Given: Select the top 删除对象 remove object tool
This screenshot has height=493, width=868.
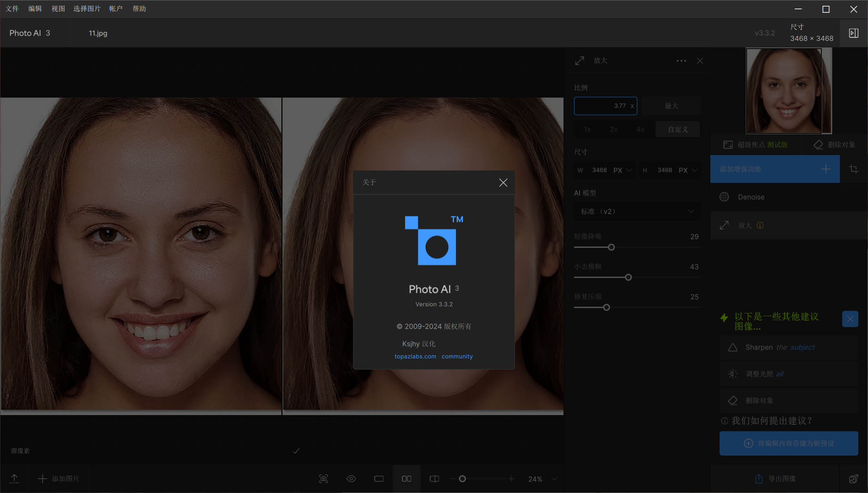Looking at the screenshot, I should click(834, 145).
